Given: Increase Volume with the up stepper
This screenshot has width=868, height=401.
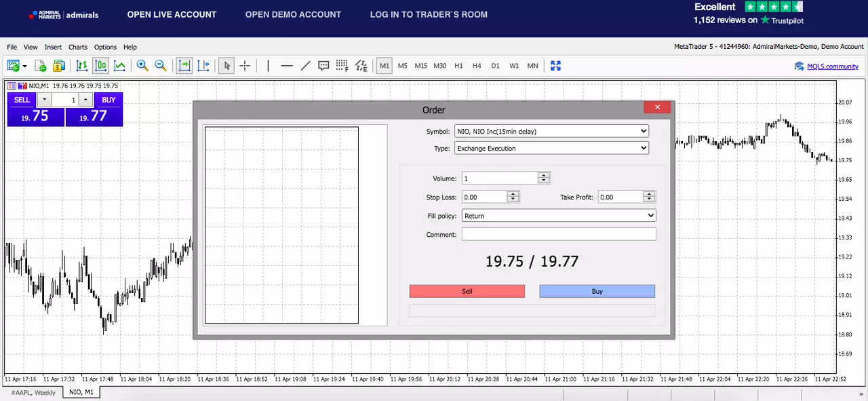Looking at the screenshot, I should pos(544,175).
